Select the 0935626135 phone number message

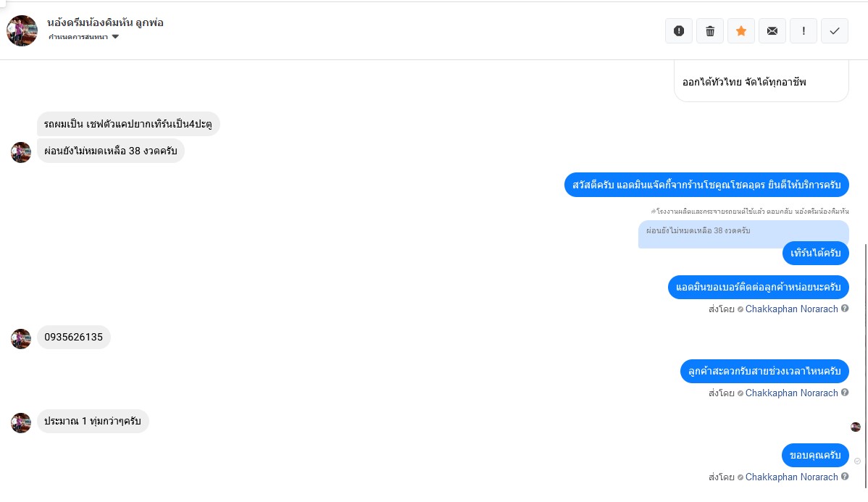(74, 337)
